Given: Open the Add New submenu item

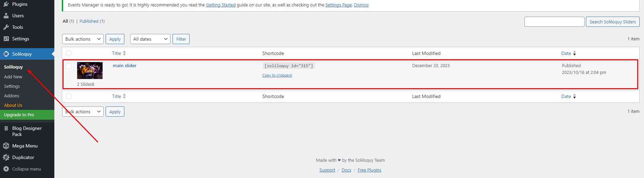Looking at the screenshot, I should (x=13, y=77).
